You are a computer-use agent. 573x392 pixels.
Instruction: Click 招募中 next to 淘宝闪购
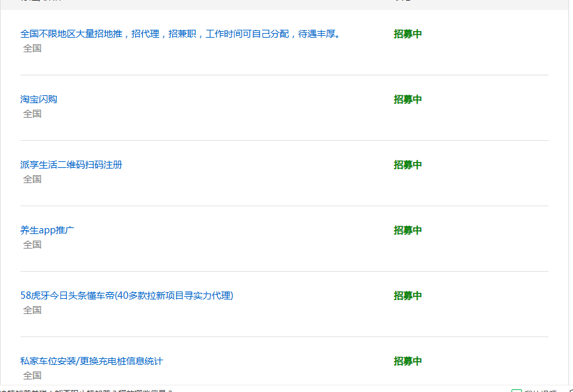[x=406, y=99]
